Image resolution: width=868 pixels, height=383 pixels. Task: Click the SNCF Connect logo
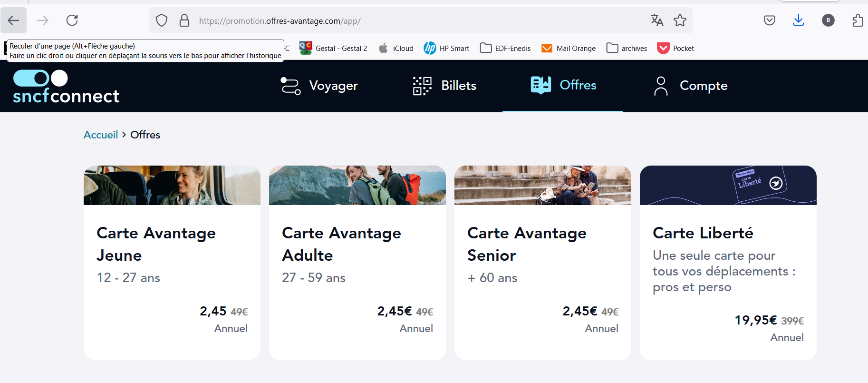point(66,86)
